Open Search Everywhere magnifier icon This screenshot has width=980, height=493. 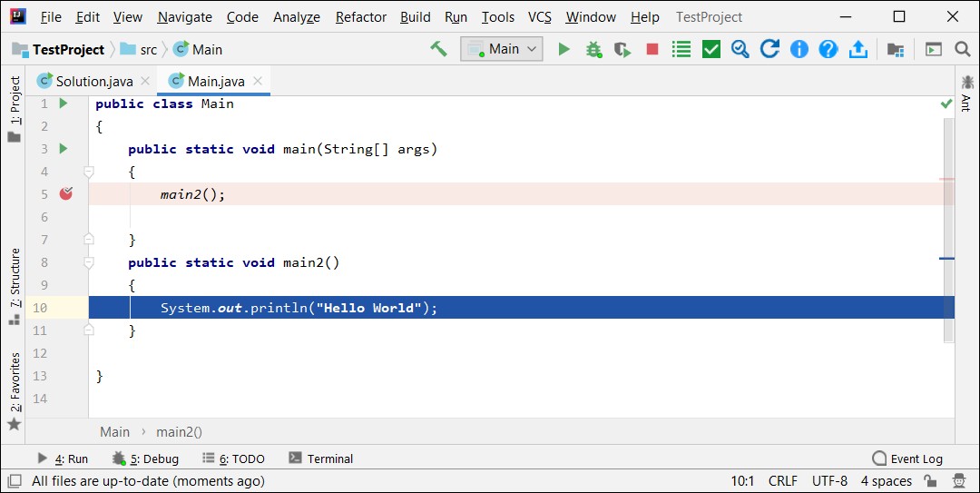coord(963,49)
